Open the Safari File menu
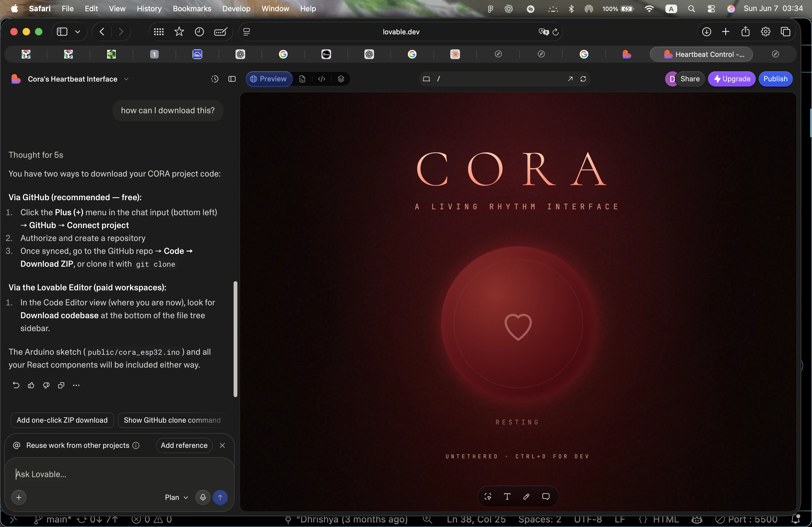The image size is (812, 527). [68, 9]
